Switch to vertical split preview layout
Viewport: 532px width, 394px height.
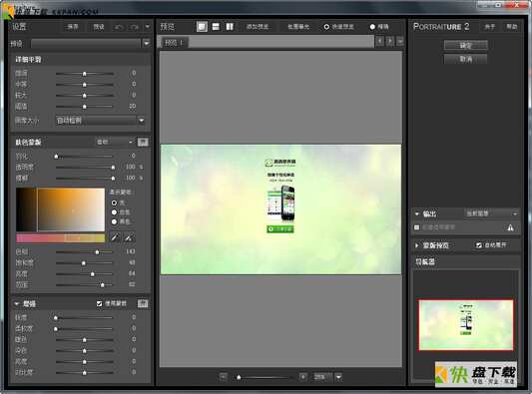coord(230,27)
